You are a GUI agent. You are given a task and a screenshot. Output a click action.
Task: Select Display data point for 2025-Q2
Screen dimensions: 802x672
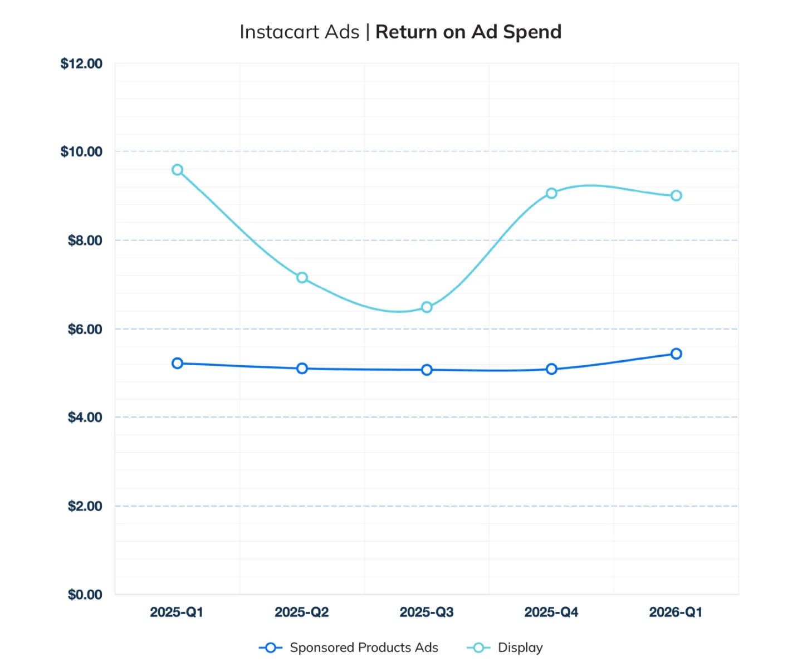pos(302,277)
